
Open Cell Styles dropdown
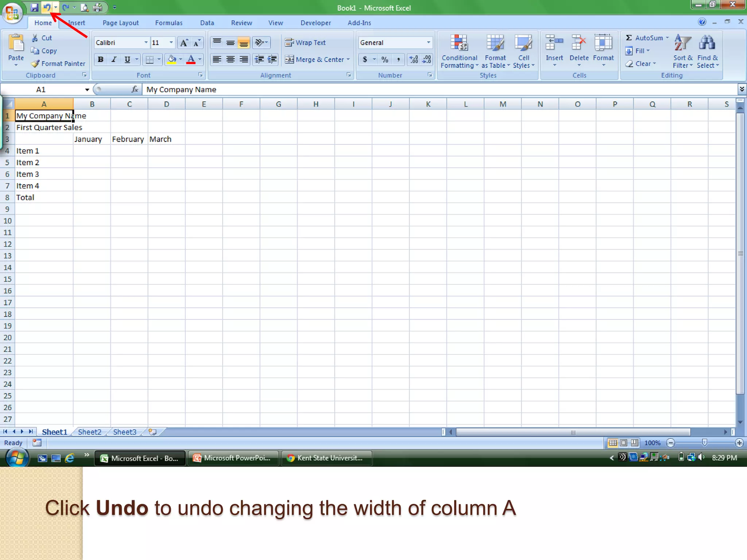click(x=524, y=51)
